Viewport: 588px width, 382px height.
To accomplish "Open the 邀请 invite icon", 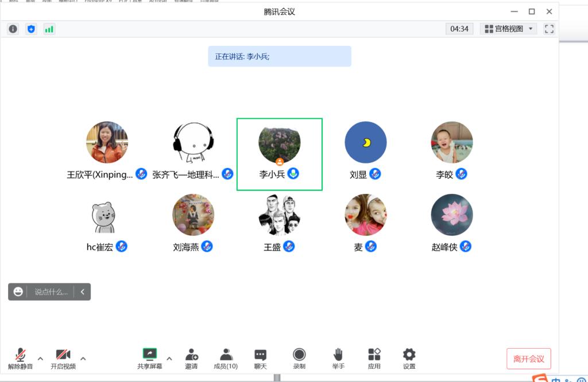I will click(191, 358).
